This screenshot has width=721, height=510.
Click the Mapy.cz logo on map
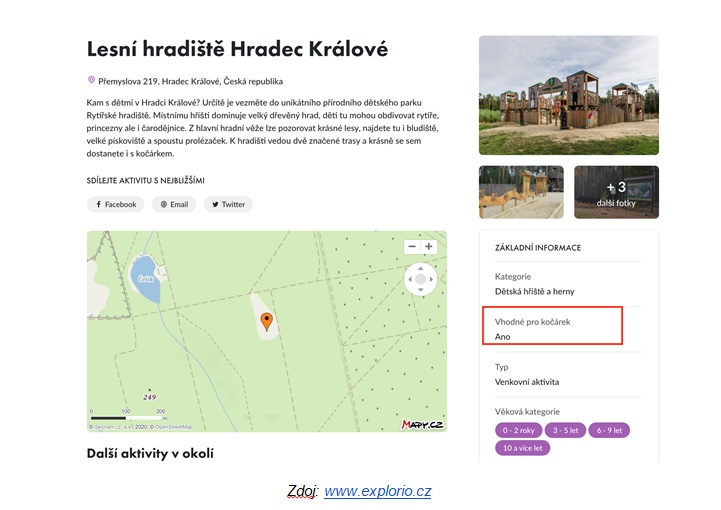click(x=421, y=424)
